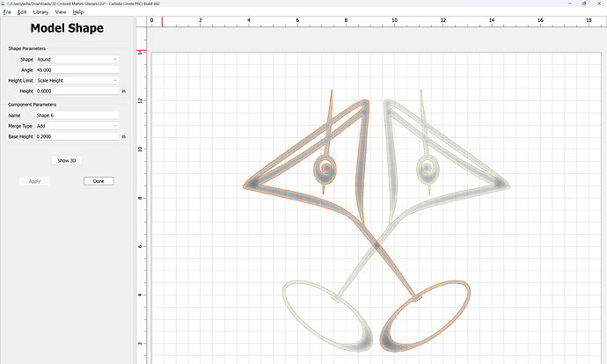Click the Carbide Create app icon in title bar
The height and width of the screenshot is (364, 607).
click(4, 4)
